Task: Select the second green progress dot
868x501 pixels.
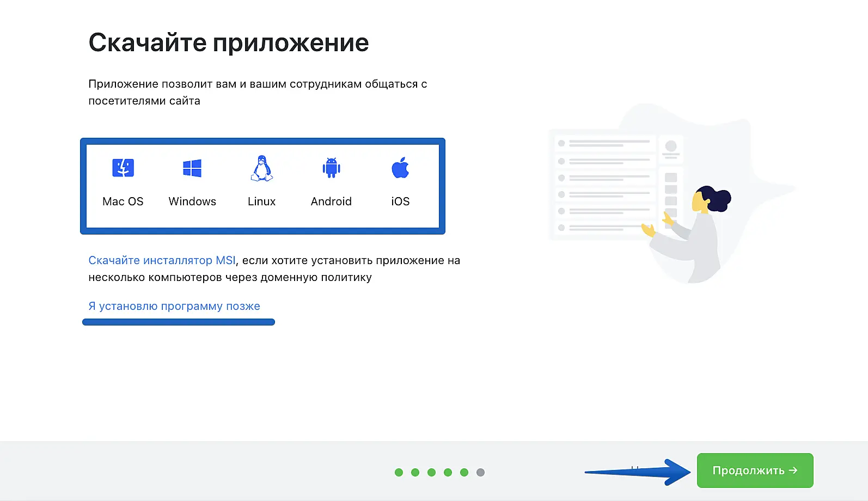Action: coord(415,472)
